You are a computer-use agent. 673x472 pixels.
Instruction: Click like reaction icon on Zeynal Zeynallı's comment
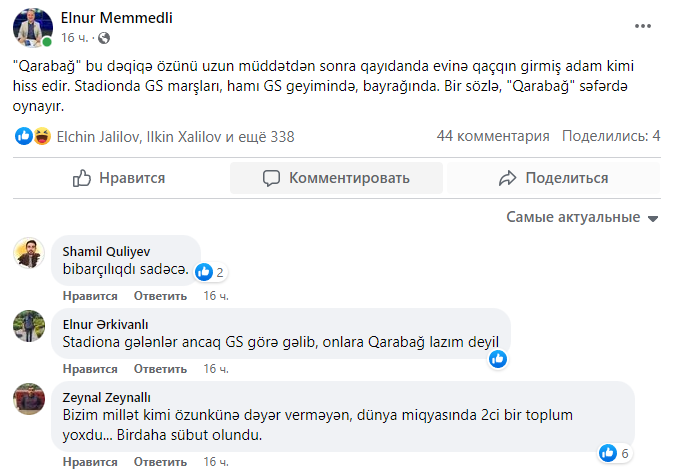pos(606,453)
